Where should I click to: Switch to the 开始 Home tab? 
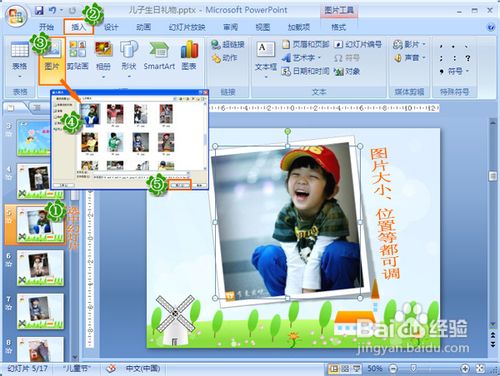[x=46, y=27]
